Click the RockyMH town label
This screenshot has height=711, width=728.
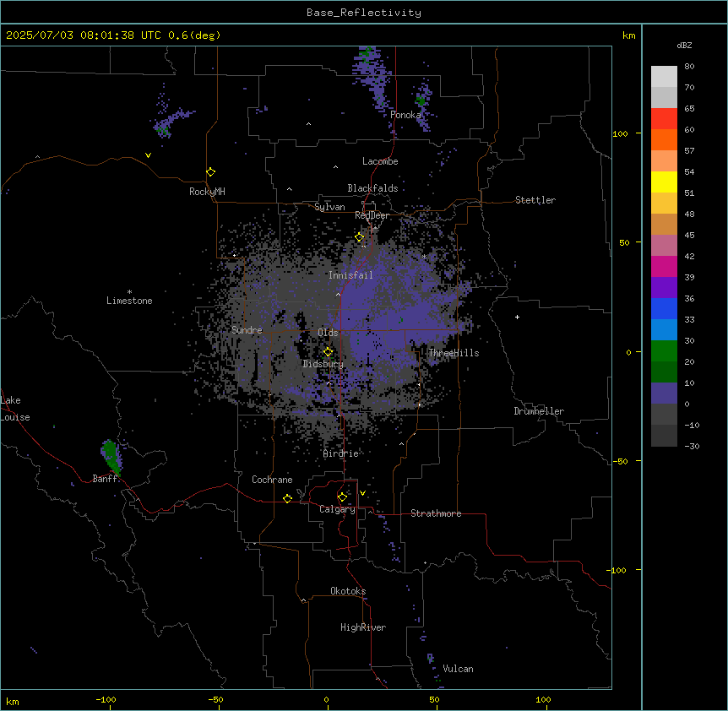pyautogui.click(x=207, y=192)
